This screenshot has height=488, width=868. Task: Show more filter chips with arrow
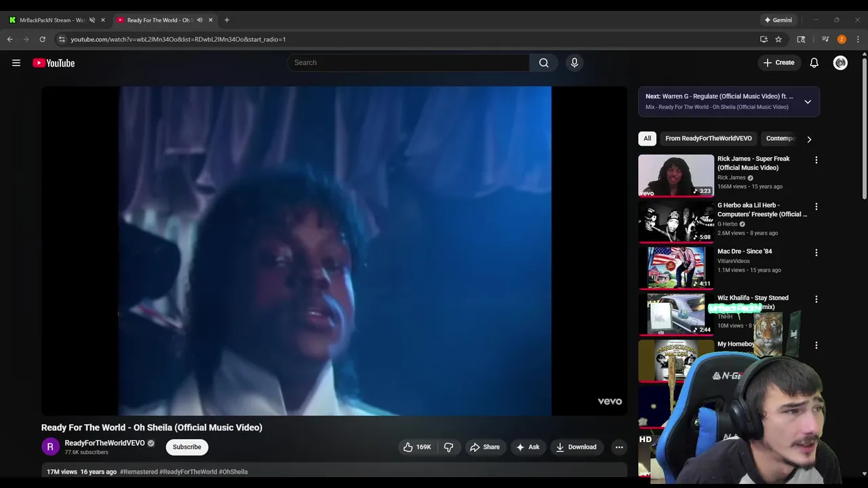[x=809, y=139]
